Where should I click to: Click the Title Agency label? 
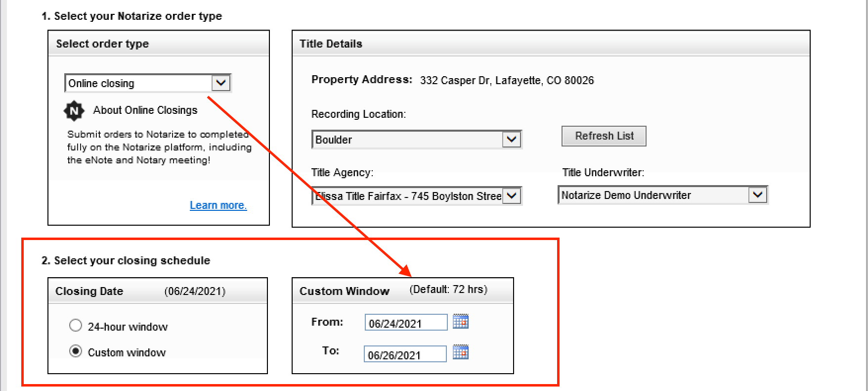[342, 173]
